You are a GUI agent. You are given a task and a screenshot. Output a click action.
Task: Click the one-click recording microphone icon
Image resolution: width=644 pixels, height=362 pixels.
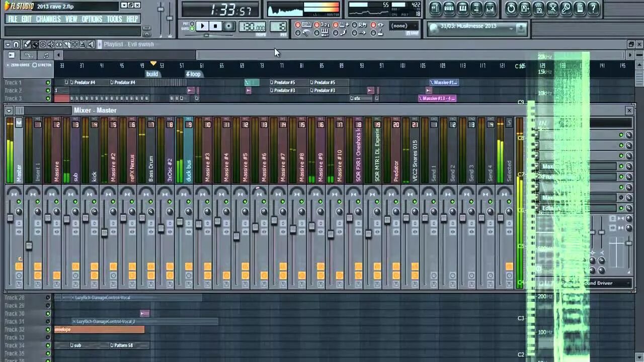click(566, 8)
